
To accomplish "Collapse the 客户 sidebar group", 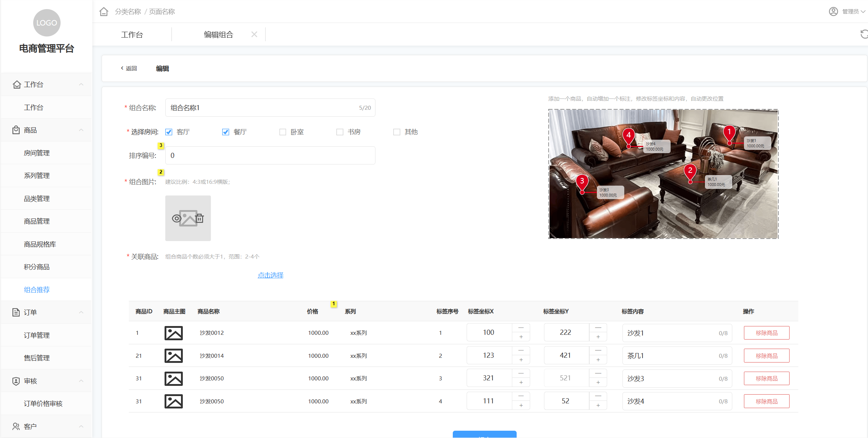I will (x=81, y=426).
